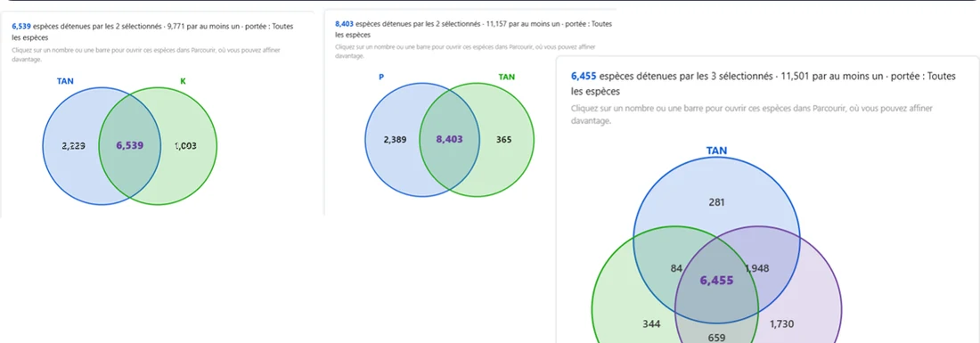Click green TAN label in middle diagram
This screenshot has height=343, width=980.
506,77
